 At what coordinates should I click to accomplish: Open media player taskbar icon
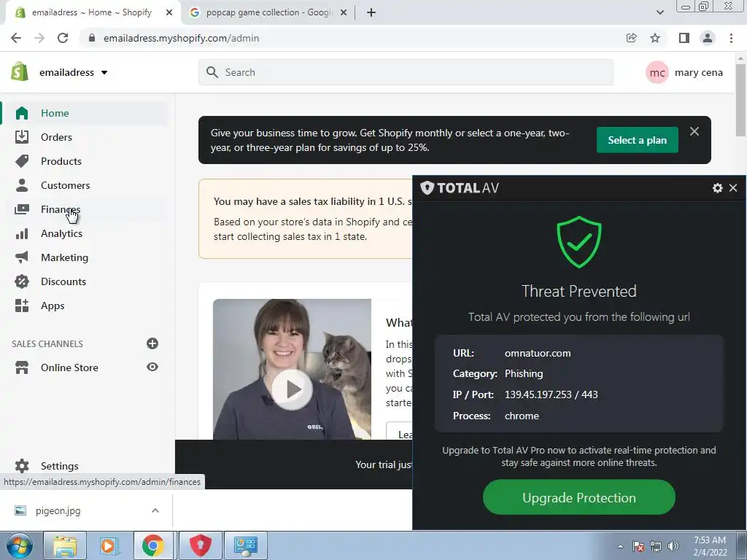pos(108,545)
